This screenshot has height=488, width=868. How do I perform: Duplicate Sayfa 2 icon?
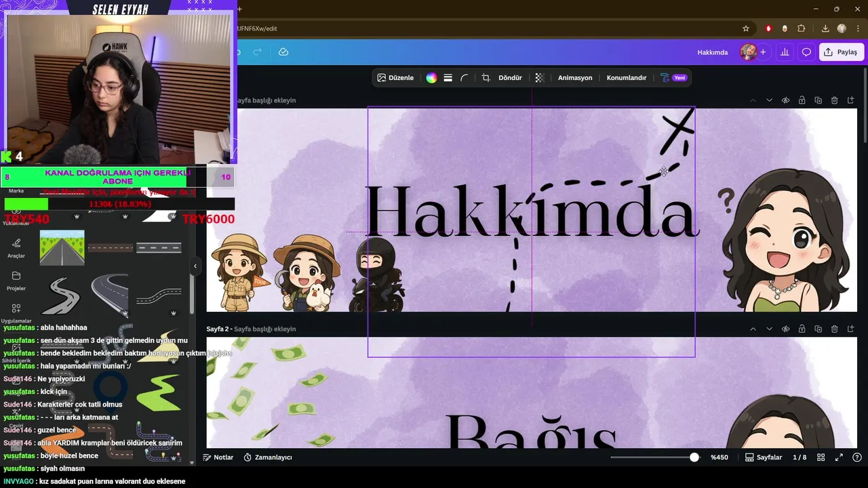click(818, 329)
